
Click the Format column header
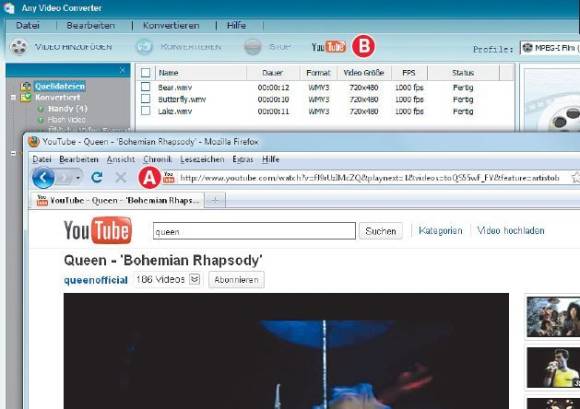coord(318,72)
